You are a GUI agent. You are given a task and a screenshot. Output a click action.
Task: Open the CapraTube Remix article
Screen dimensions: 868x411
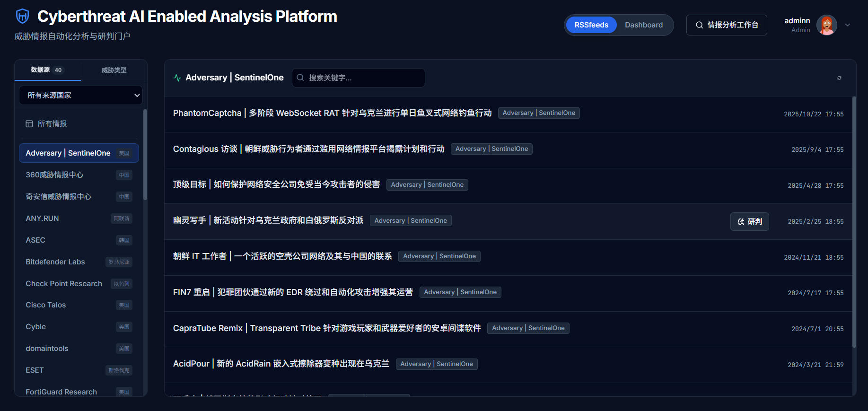coord(327,328)
